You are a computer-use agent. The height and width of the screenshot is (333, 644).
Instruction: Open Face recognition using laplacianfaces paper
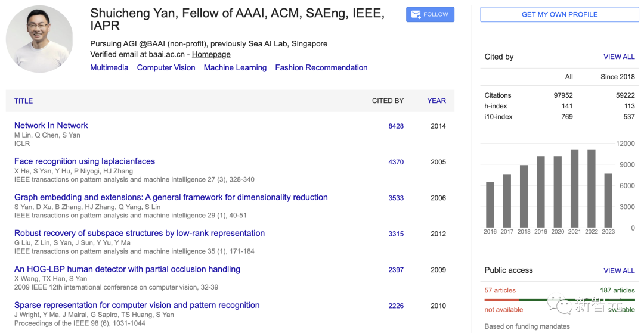point(84,161)
